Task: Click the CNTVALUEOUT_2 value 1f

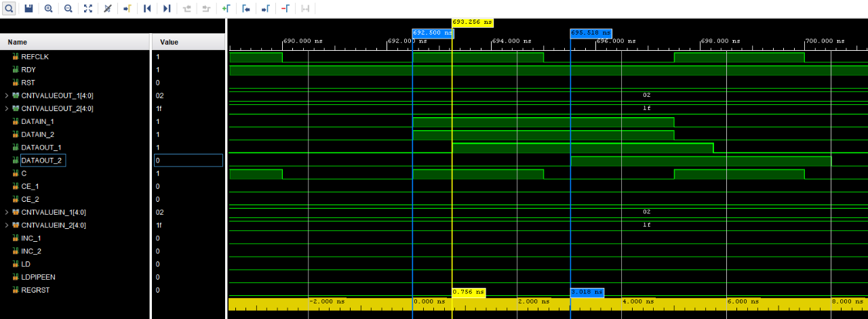Action: click(159, 108)
